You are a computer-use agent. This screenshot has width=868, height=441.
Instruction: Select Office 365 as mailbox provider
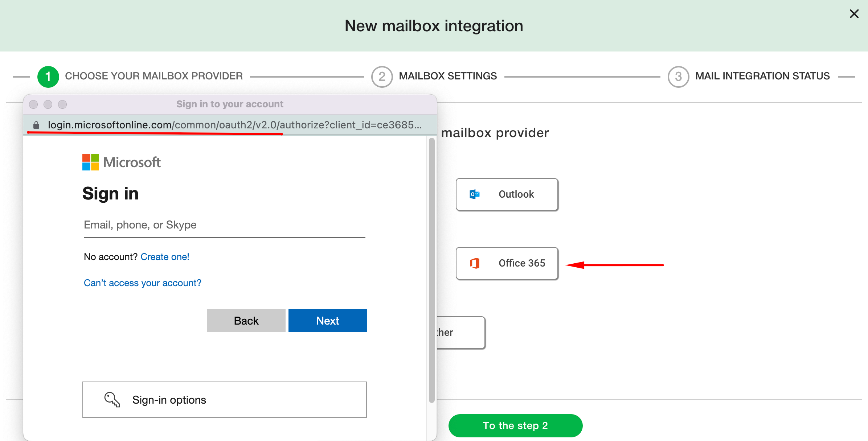507,263
